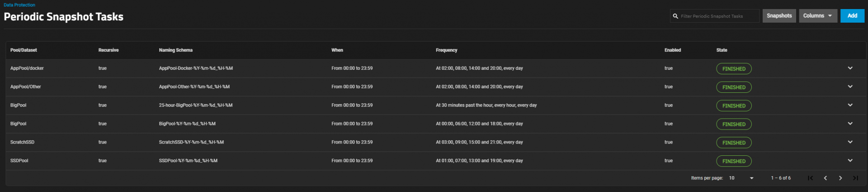Click FINISHED state badge for ScratchSSD
Viewport: 868px width, 192px height.
pyautogui.click(x=734, y=143)
